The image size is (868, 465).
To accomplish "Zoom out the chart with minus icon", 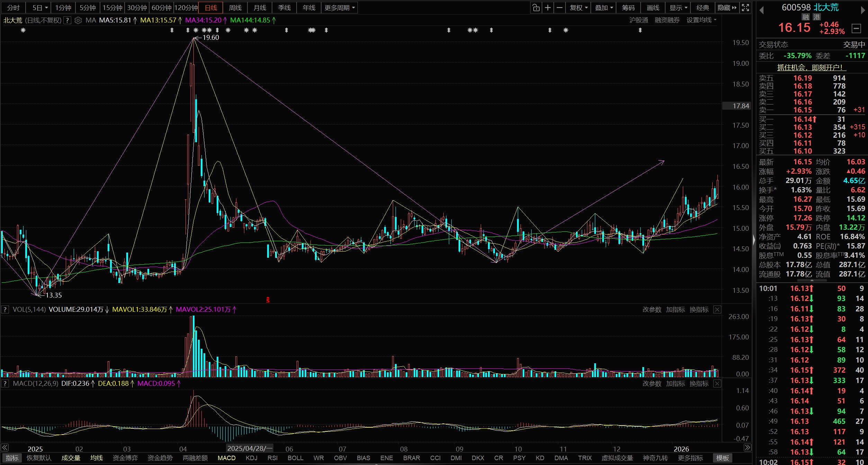I will 559,8.
